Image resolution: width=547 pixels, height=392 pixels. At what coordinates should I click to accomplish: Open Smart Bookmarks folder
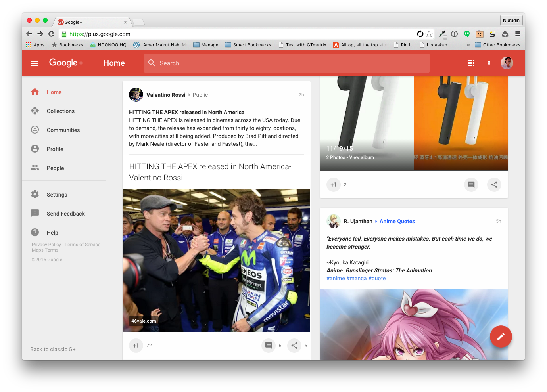pyautogui.click(x=248, y=45)
